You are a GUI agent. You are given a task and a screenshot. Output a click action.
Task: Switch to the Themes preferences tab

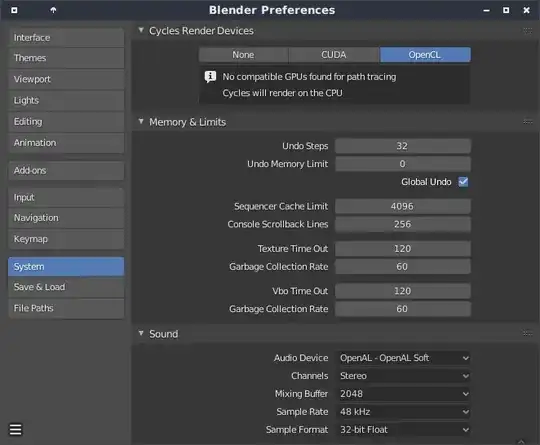pyautogui.click(x=66, y=58)
